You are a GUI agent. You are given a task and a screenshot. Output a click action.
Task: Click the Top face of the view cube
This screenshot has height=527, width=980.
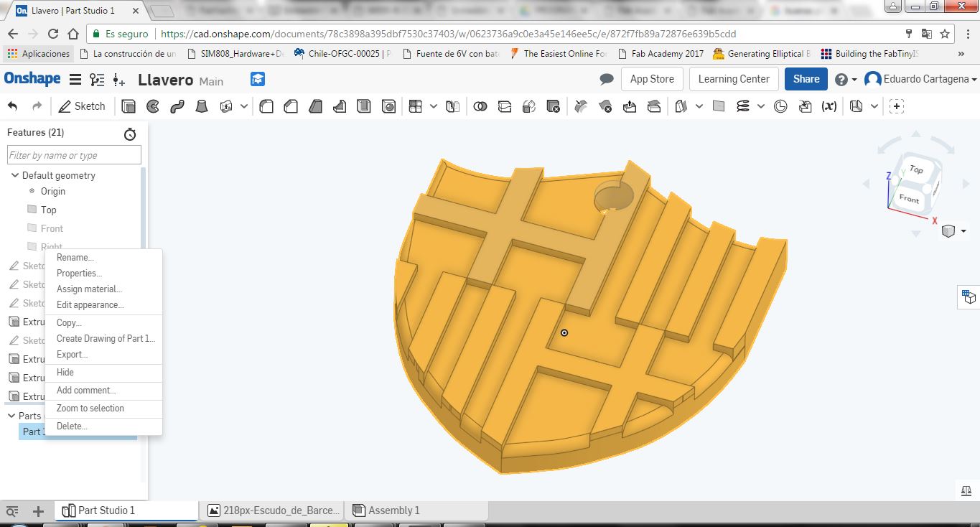coord(916,170)
